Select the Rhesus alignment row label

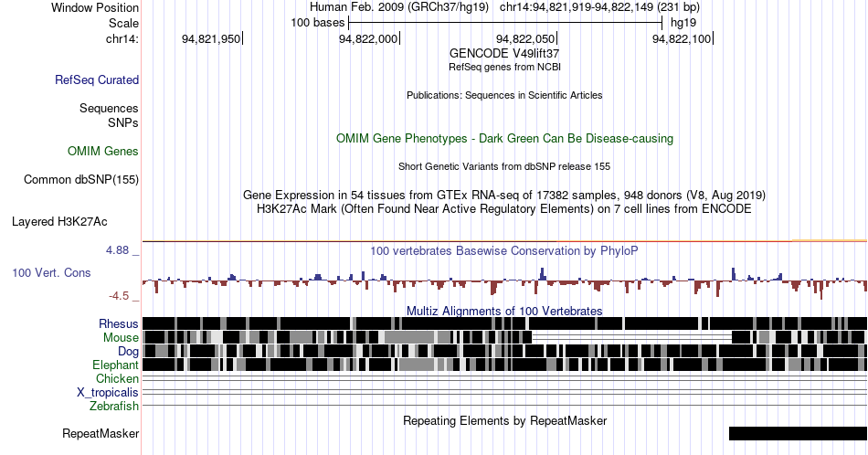pos(119,323)
